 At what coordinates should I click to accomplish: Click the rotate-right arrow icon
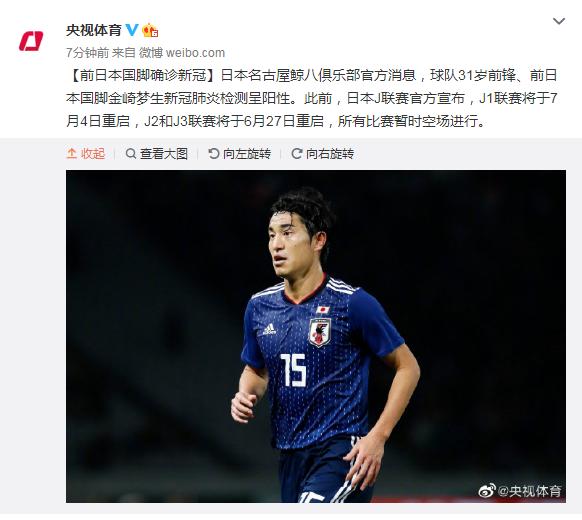pyautogui.click(x=297, y=153)
